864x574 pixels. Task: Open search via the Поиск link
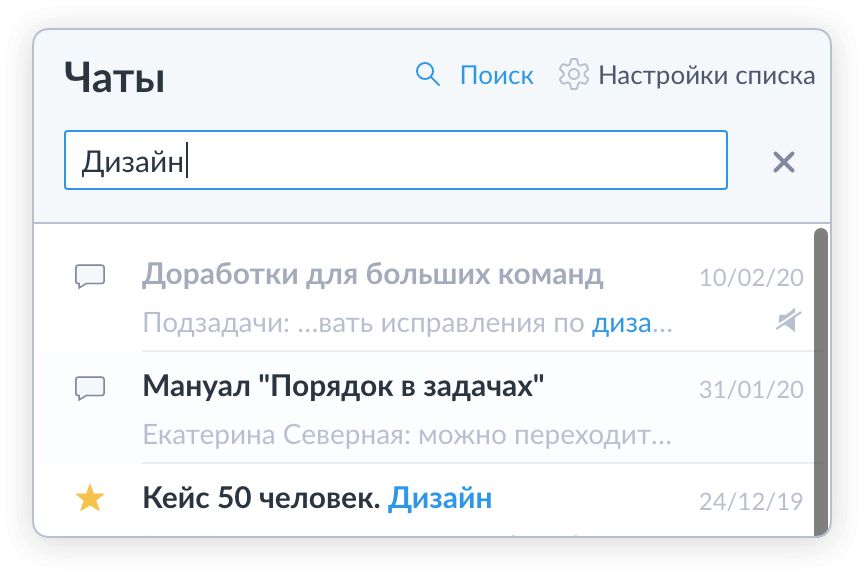496,75
